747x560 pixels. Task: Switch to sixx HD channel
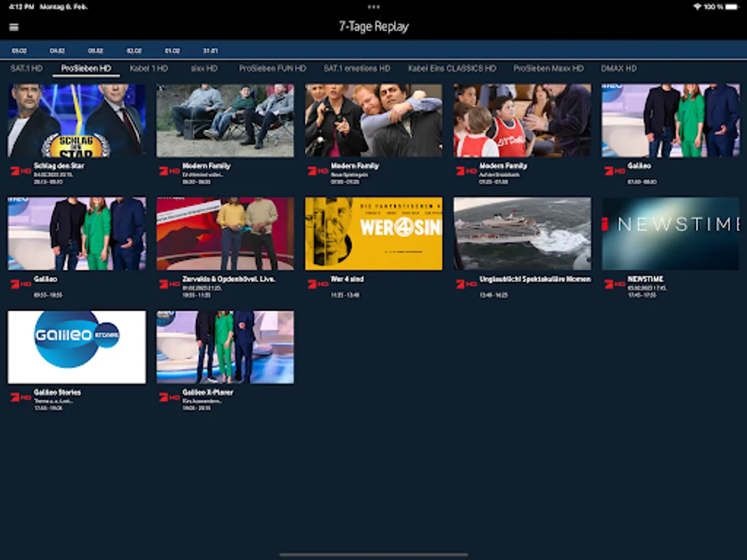204,68
